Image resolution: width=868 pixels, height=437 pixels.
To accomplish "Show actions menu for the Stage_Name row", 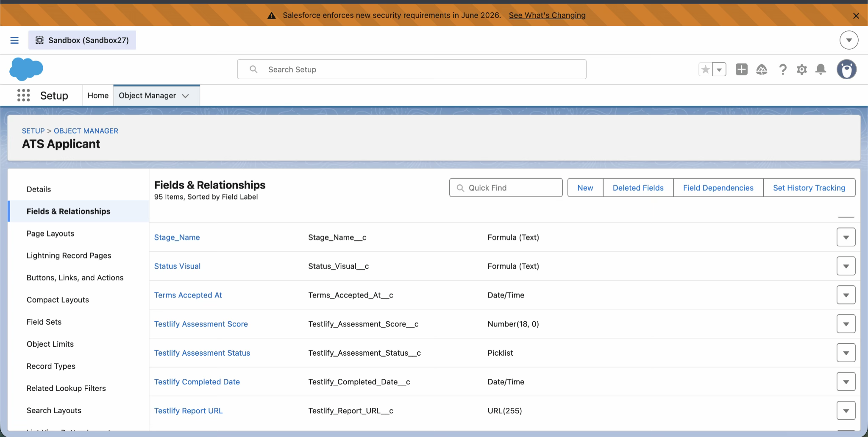I will pyautogui.click(x=846, y=237).
